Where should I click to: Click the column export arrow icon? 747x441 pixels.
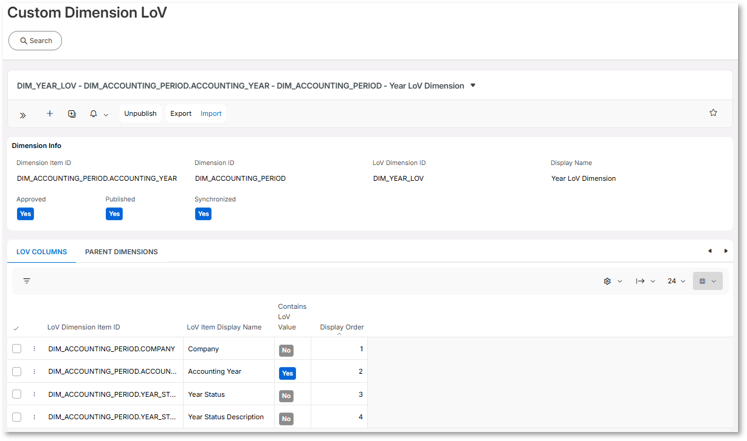point(640,281)
